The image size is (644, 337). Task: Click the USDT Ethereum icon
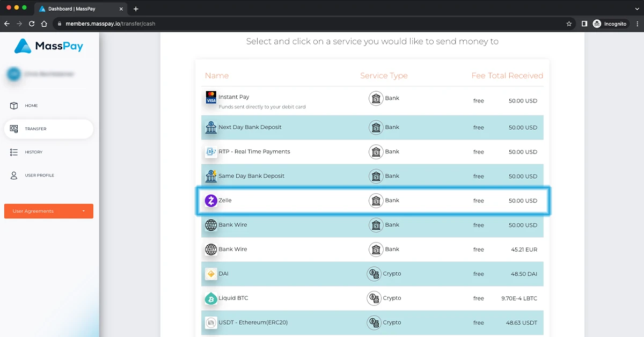pos(211,323)
